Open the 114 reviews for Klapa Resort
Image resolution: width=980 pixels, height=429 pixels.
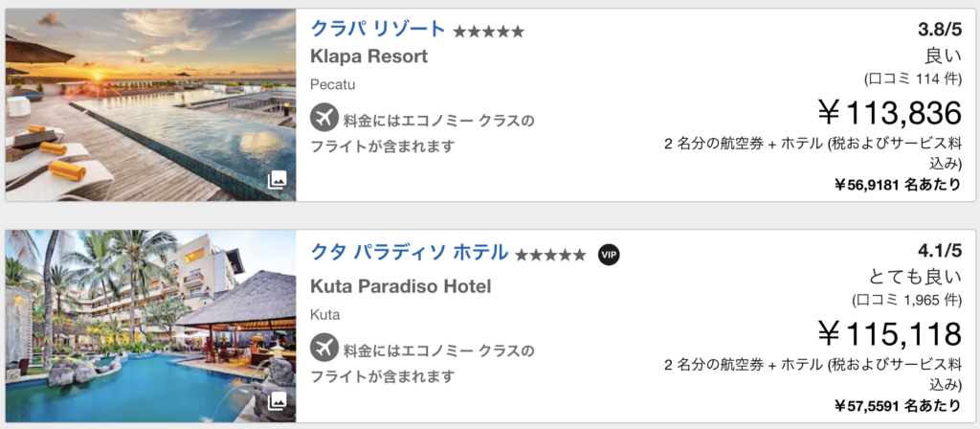[x=912, y=79]
